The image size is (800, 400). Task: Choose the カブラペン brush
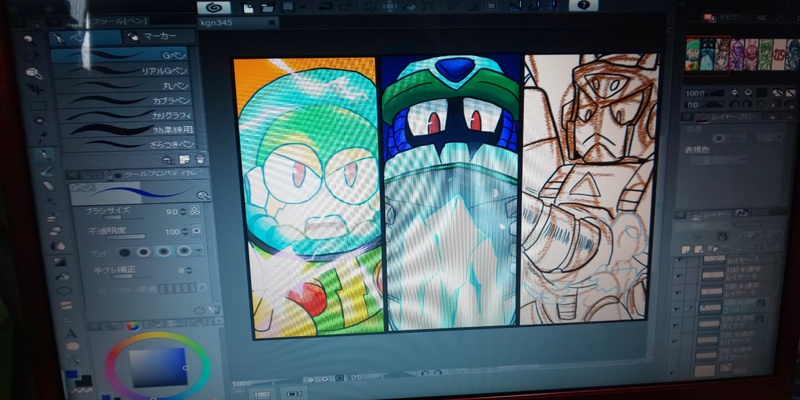pyautogui.click(x=124, y=99)
